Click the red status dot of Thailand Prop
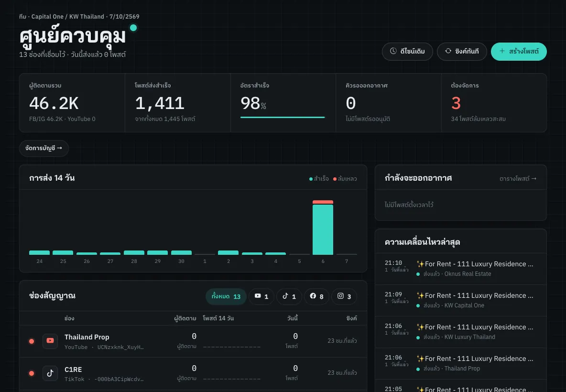The height and width of the screenshot is (392, 566). click(x=32, y=341)
